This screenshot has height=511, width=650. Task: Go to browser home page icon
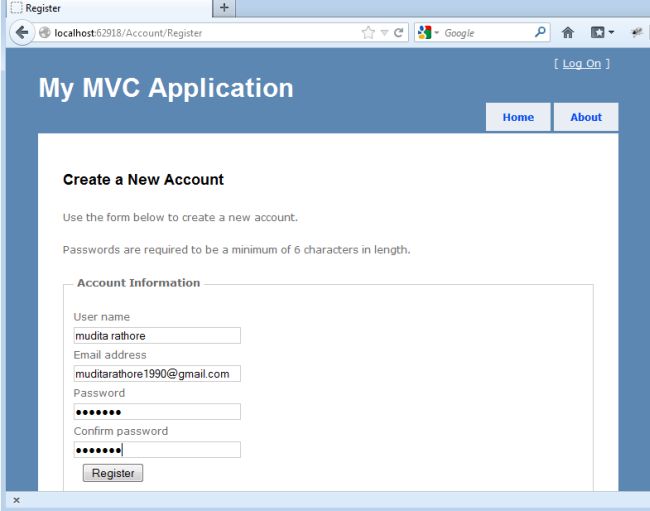pyautogui.click(x=568, y=32)
